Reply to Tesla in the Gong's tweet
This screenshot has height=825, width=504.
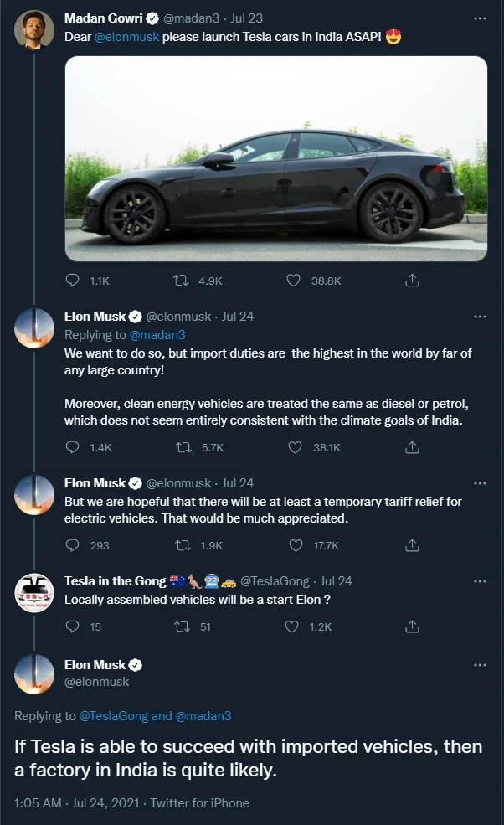(x=72, y=626)
